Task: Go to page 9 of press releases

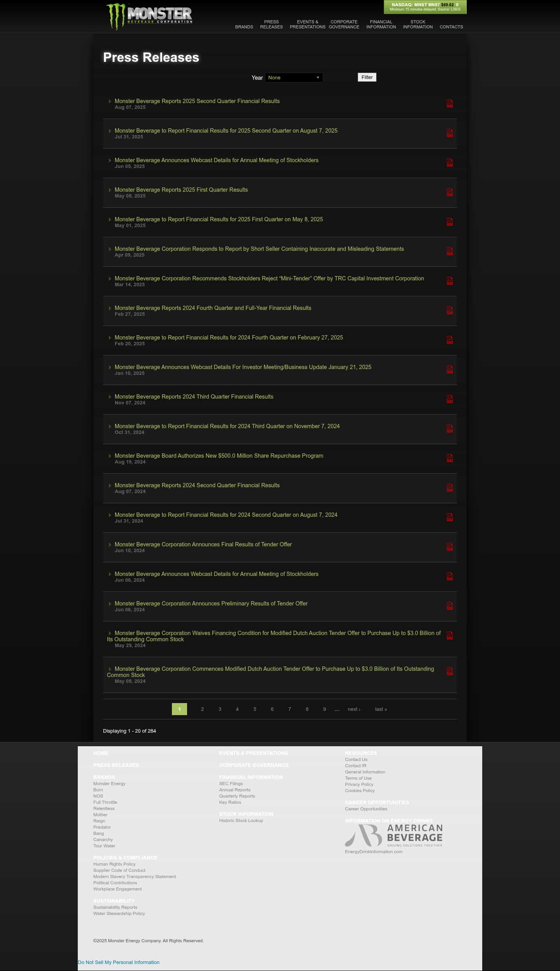Action: (x=324, y=709)
